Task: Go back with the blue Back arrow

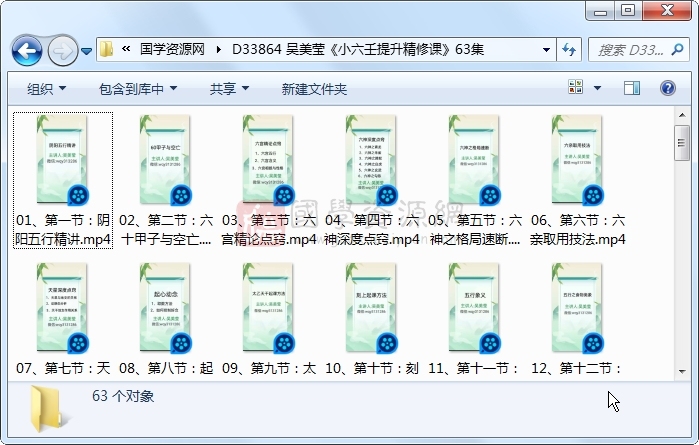Action: click(27, 50)
